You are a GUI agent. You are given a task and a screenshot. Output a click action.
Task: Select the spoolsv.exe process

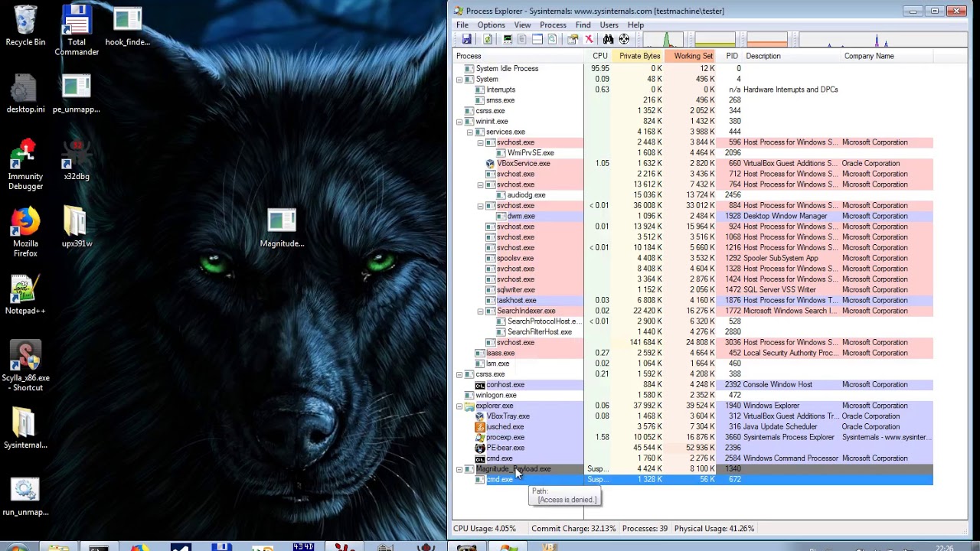693,258
